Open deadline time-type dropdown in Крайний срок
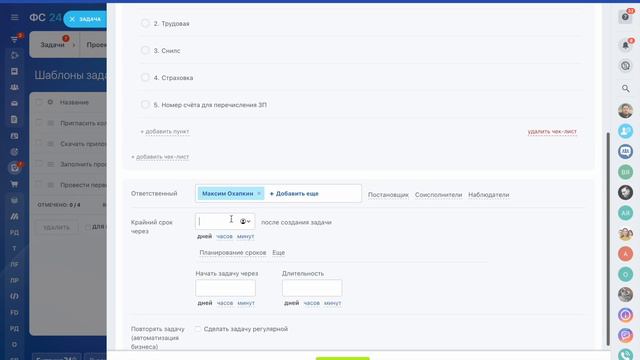Viewport: 640px width, 360px height. coord(245,221)
